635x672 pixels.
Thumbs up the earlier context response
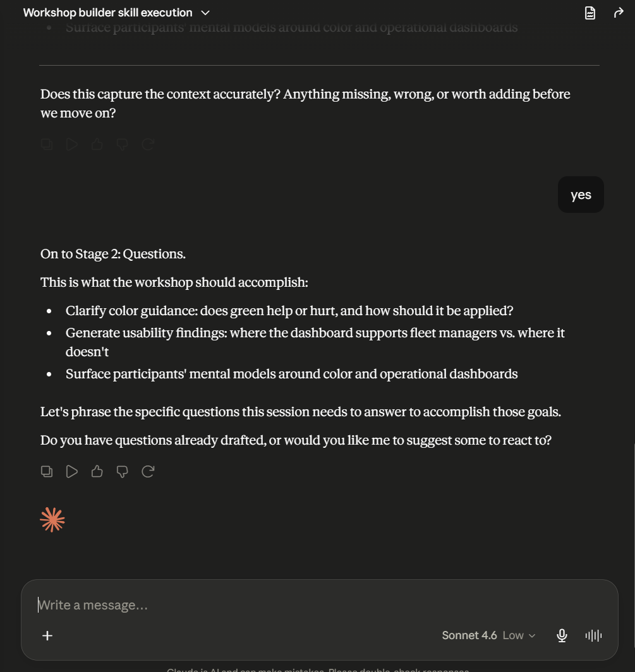point(97,144)
